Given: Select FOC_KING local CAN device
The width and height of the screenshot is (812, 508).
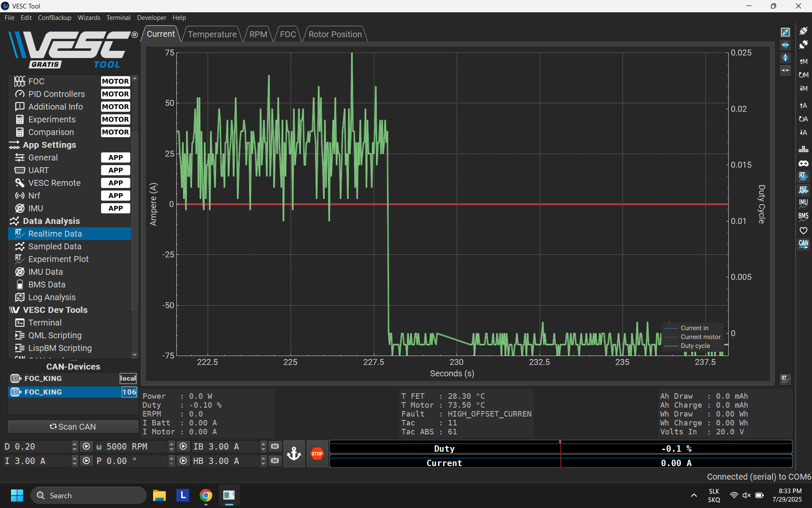Looking at the screenshot, I should pos(73,378).
